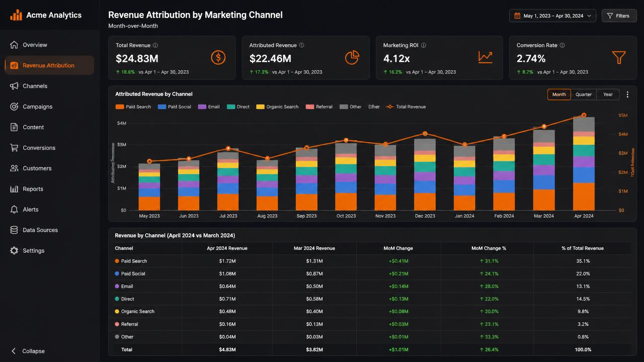Click the pie chart icon on Attributed Revenue card

coord(352,57)
